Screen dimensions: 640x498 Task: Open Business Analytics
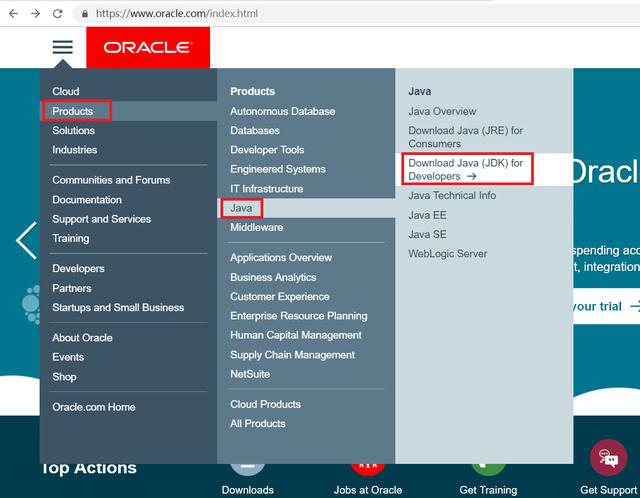273,277
